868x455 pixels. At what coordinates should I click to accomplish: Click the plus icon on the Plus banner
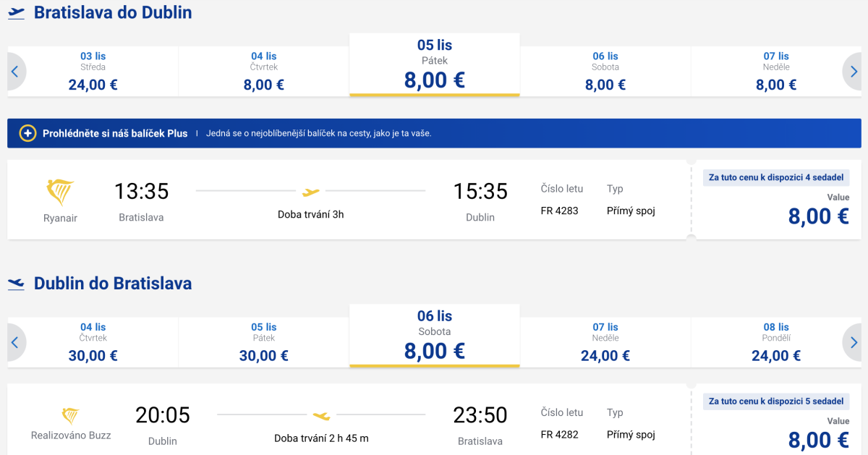pyautogui.click(x=27, y=133)
